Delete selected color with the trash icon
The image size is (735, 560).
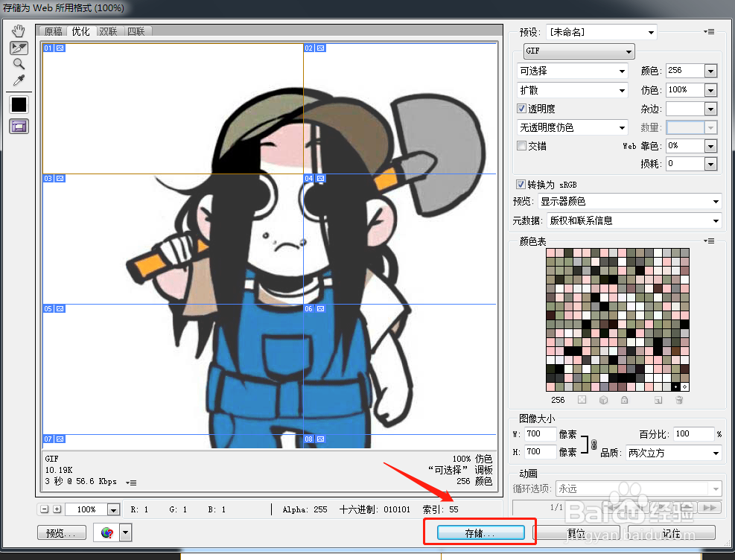[x=680, y=400]
